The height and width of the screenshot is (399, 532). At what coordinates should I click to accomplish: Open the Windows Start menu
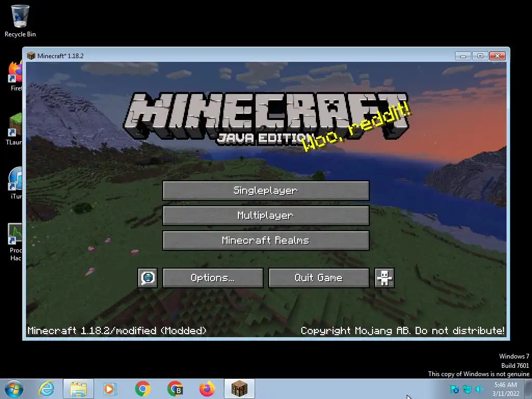pyautogui.click(x=14, y=389)
